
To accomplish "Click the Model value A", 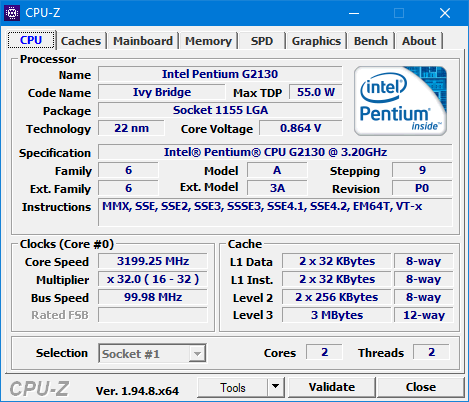I will tap(277, 170).
